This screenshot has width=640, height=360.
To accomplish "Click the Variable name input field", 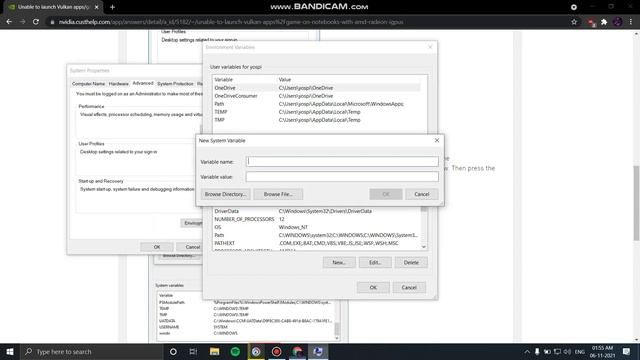I will [342, 161].
